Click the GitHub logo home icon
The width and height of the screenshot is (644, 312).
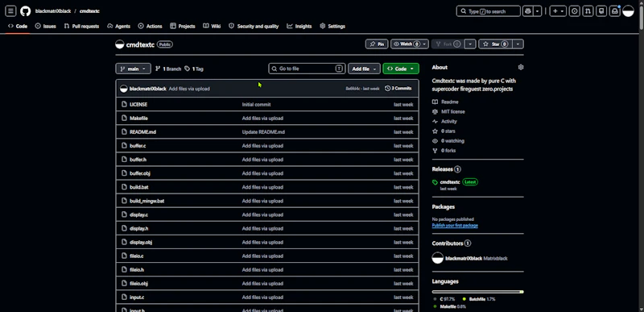point(26,11)
